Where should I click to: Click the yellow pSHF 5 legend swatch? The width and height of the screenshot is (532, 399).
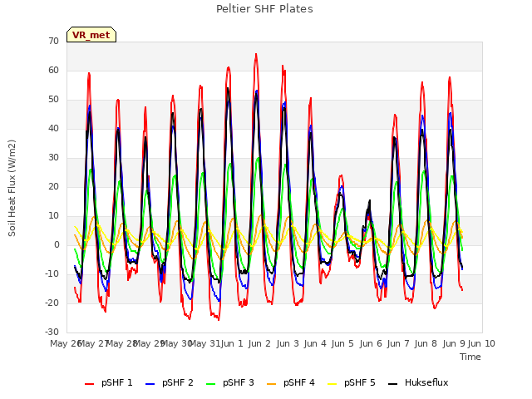(x=332, y=384)
